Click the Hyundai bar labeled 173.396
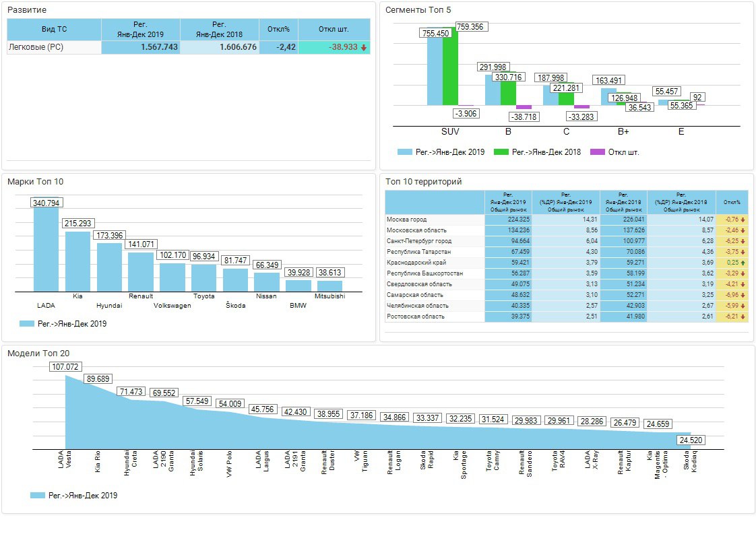The width and height of the screenshot is (756, 534). click(x=109, y=267)
